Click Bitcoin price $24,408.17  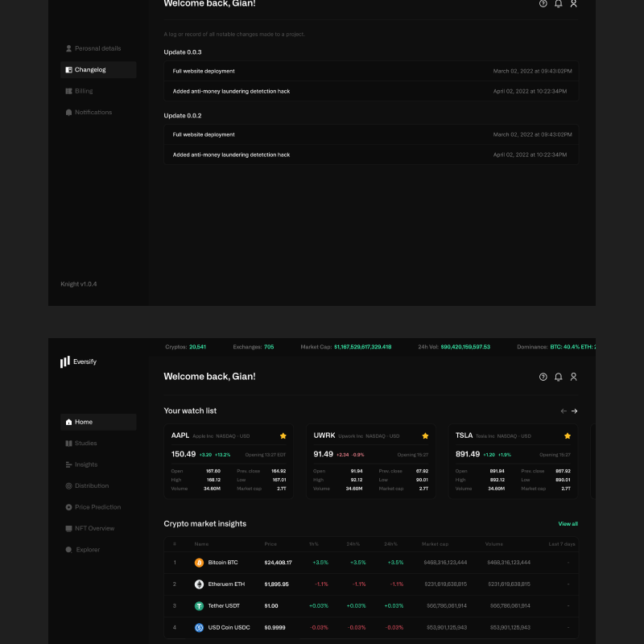[278, 563]
